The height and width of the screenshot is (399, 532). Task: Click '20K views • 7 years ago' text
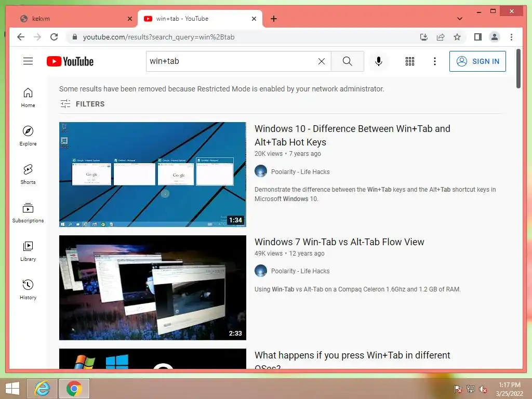(288, 154)
